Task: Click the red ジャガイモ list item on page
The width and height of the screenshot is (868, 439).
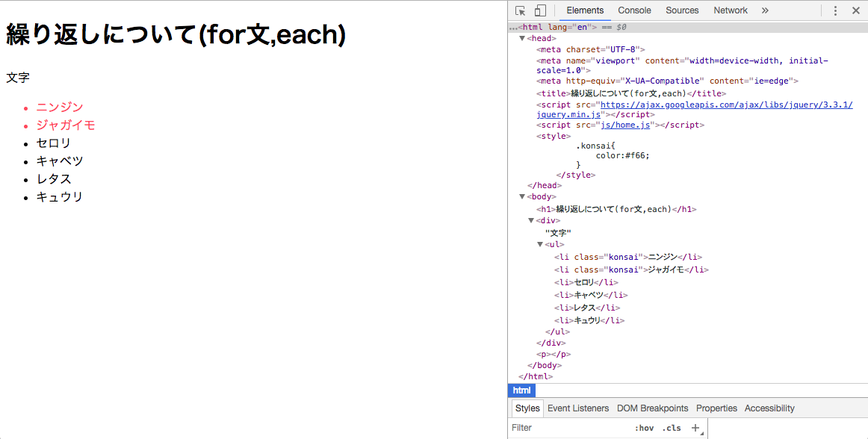Action: pos(66,125)
